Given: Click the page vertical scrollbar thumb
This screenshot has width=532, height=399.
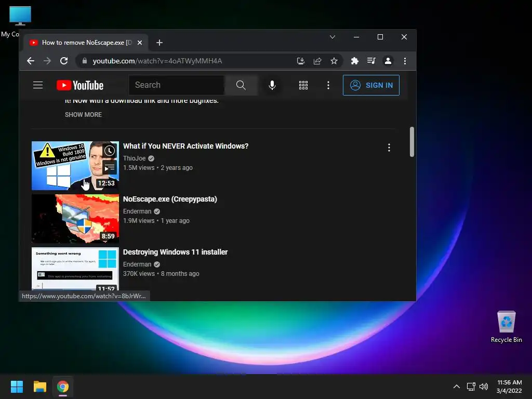Looking at the screenshot, I should point(412,142).
